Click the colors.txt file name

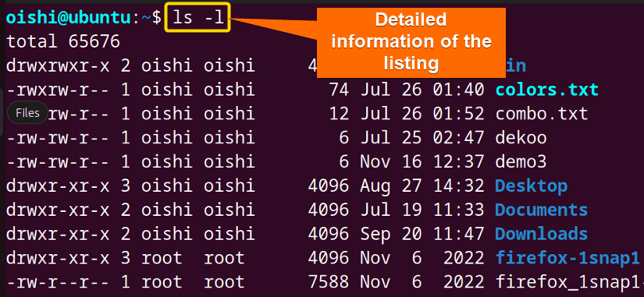547,90
